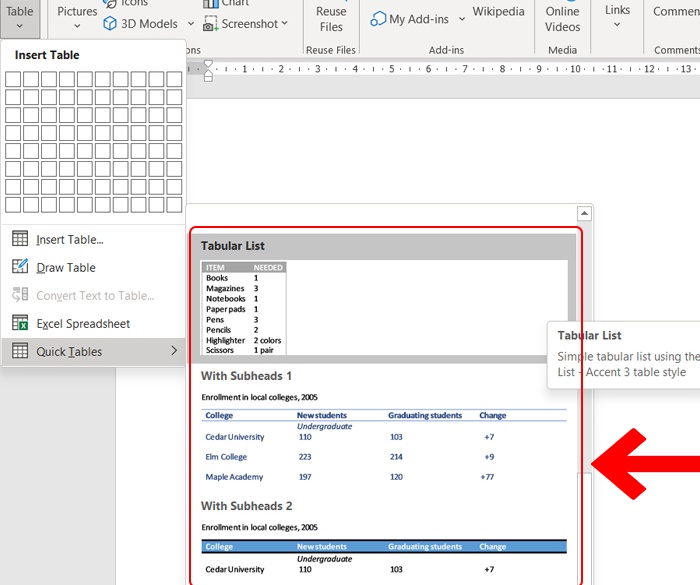The height and width of the screenshot is (585, 700).
Task: Click the With Subheads 1 heading
Action: tap(246, 376)
